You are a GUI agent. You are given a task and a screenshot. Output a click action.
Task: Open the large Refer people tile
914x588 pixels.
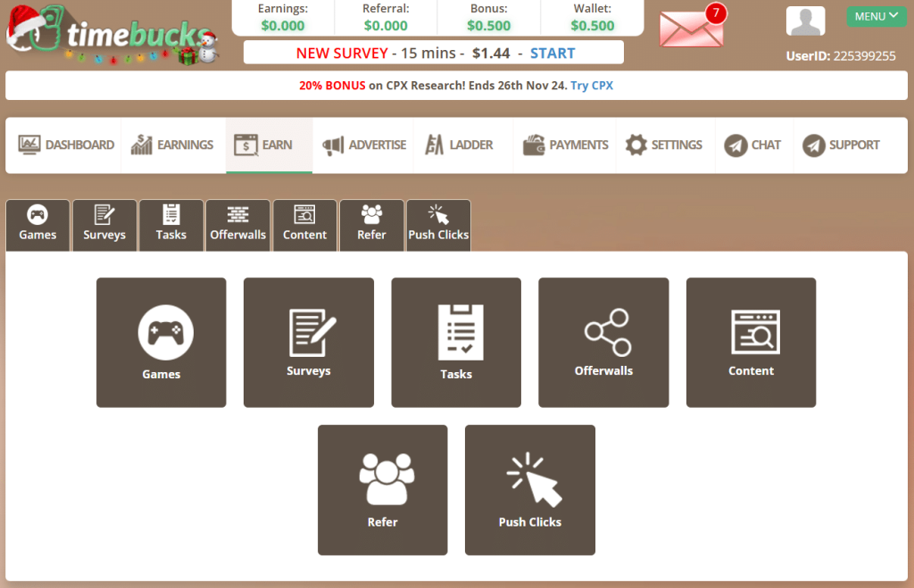pyautogui.click(x=383, y=490)
